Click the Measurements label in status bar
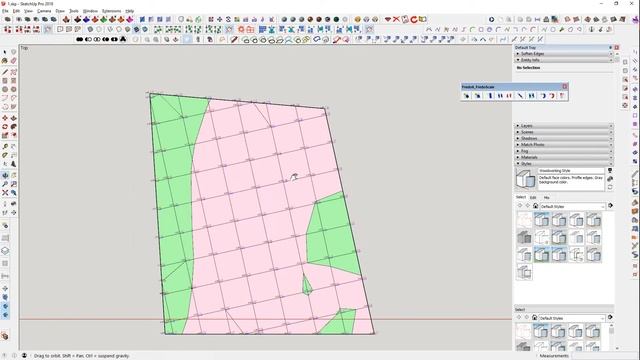This screenshot has width=640, height=360. 554,356
